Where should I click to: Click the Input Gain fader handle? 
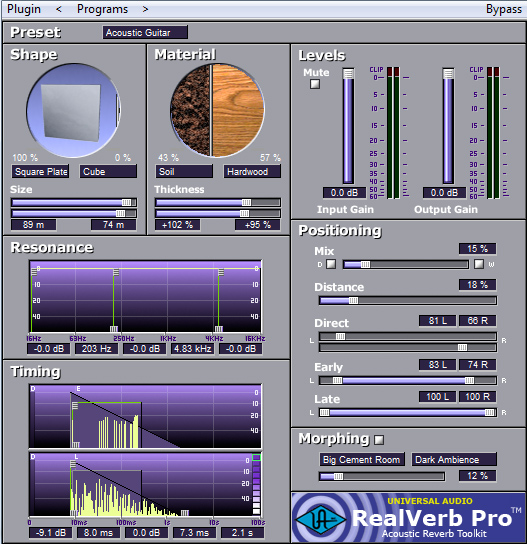tap(348, 74)
